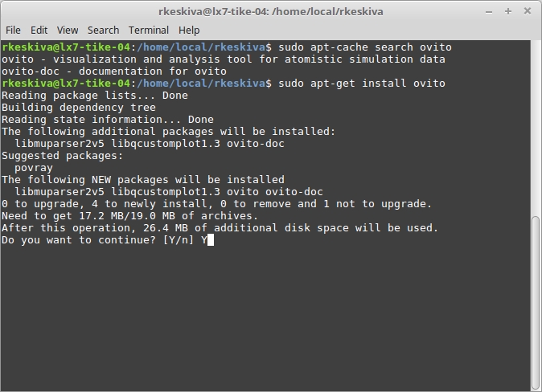The image size is (542, 392).
Task: Click the 'sudo apt-get install ovito' command line
Action: tap(362, 84)
